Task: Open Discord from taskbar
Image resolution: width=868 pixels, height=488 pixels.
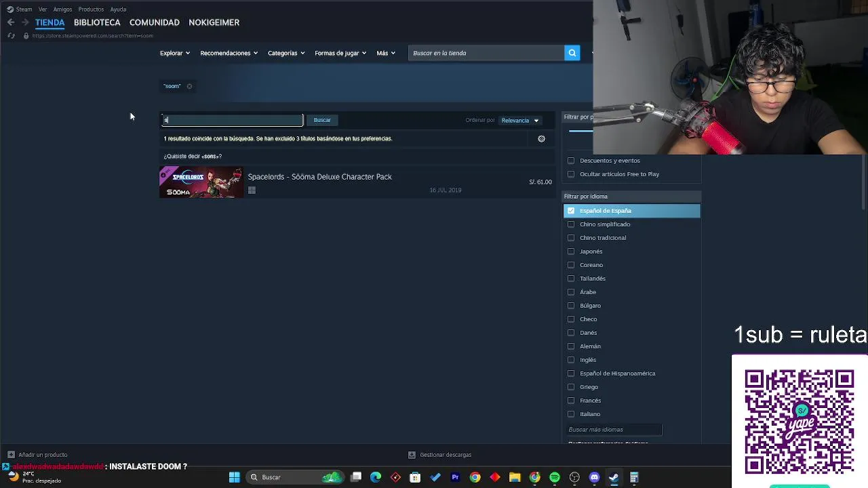Action: tap(595, 477)
